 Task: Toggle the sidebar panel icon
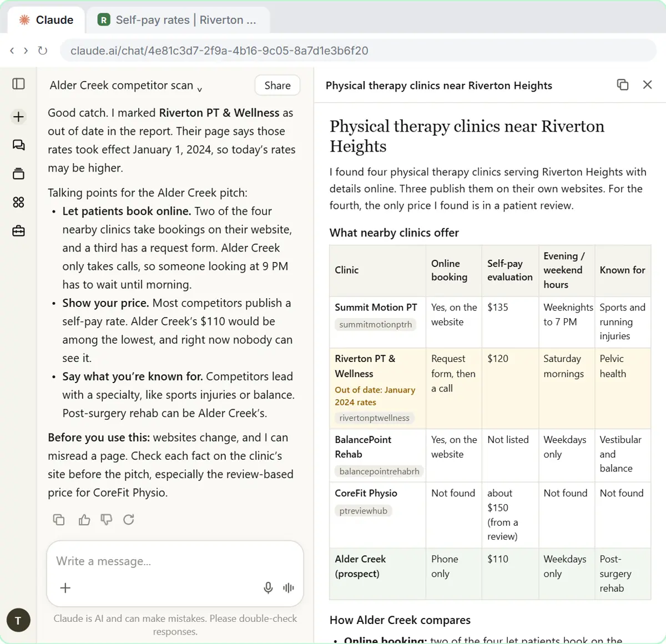[18, 84]
